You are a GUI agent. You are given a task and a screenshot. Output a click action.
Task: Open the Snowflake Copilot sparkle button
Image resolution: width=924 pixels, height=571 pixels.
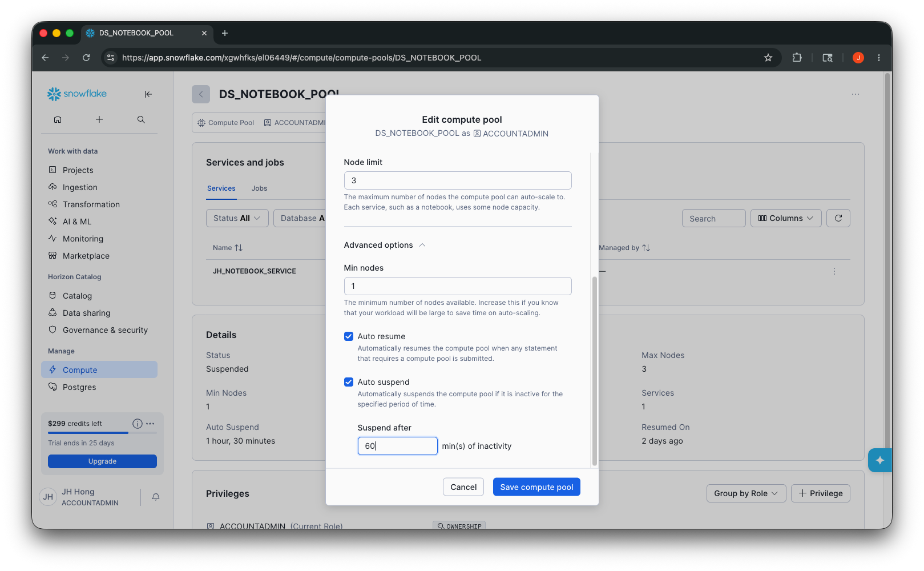[879, 460]
